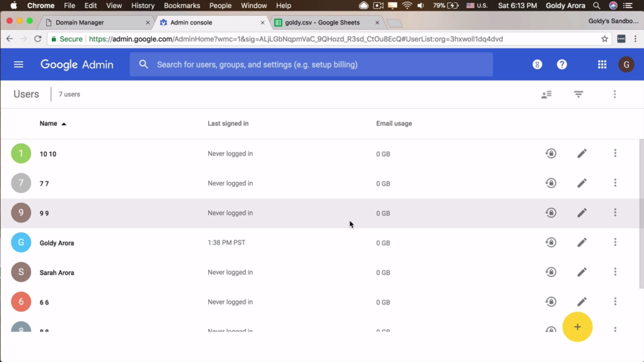Reset password for user 7 7
The height and width of the screenshot is (362, 644).
tap(551, 183)
